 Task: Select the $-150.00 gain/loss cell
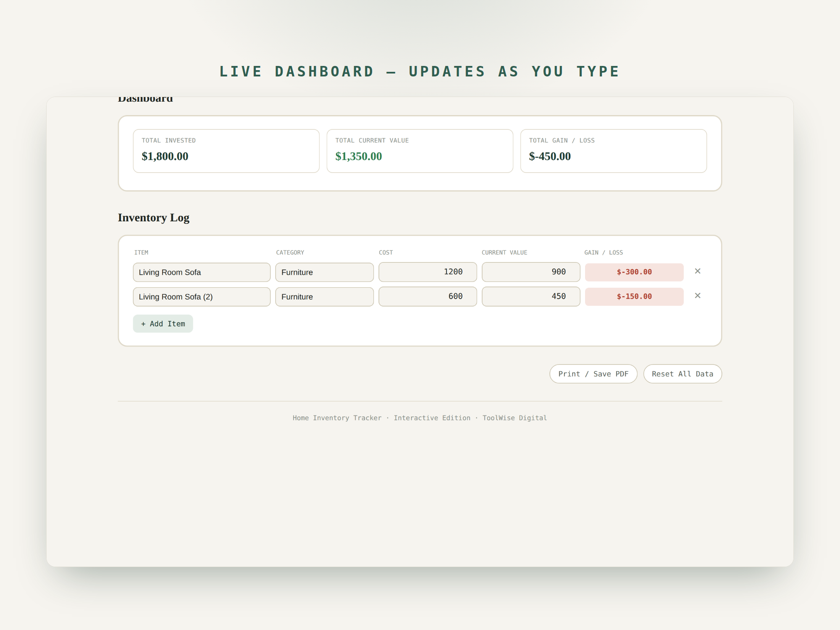tap(634, 297)
